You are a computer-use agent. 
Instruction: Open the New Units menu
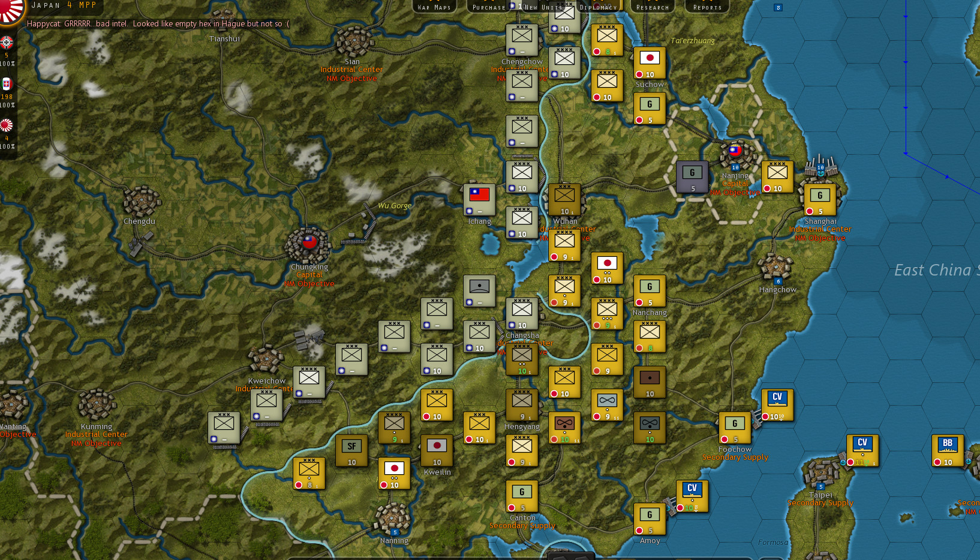click(543, 7)
